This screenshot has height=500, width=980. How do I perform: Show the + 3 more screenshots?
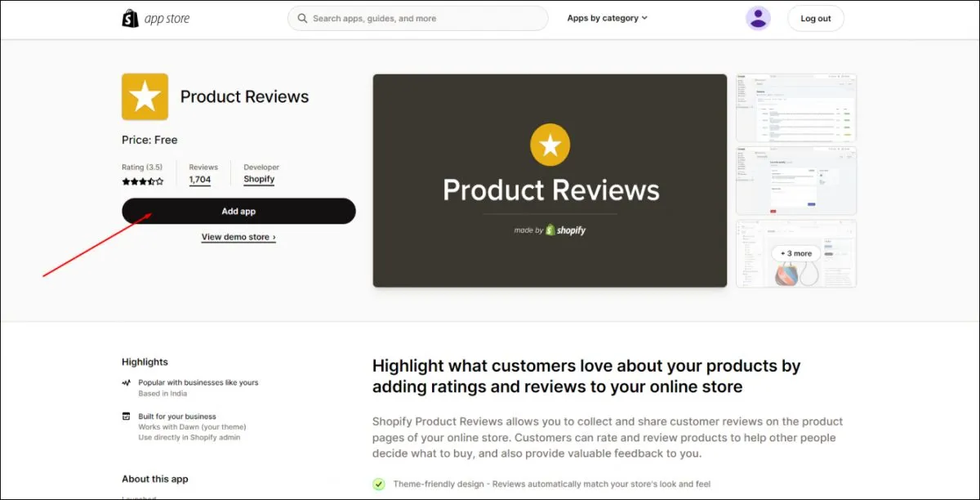pos(796,253)
